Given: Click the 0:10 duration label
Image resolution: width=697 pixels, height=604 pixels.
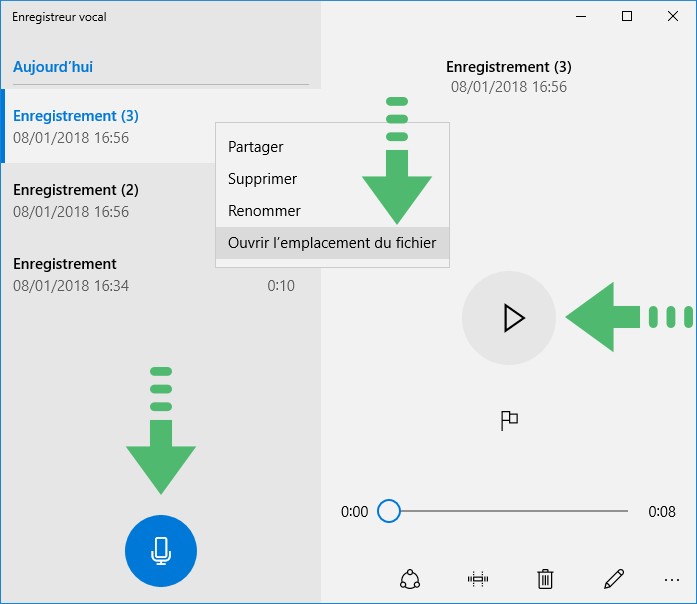Looking at the screenshot, I should tap(281, 286).
